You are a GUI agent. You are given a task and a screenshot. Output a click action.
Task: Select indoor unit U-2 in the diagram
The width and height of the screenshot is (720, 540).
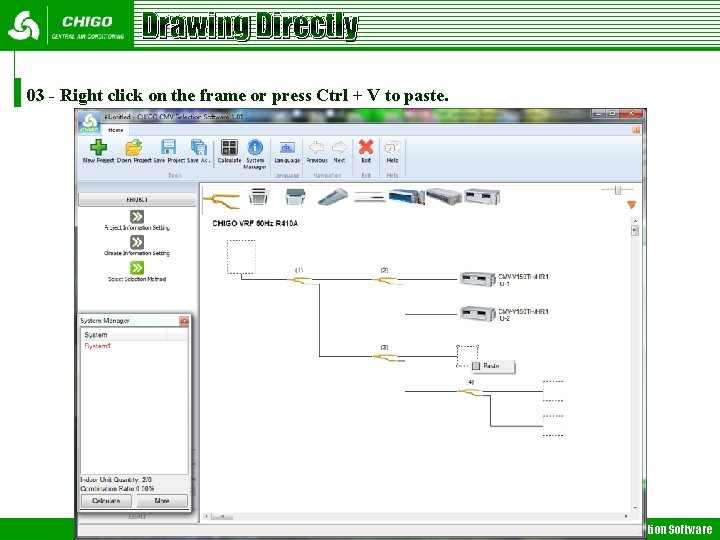478,314
